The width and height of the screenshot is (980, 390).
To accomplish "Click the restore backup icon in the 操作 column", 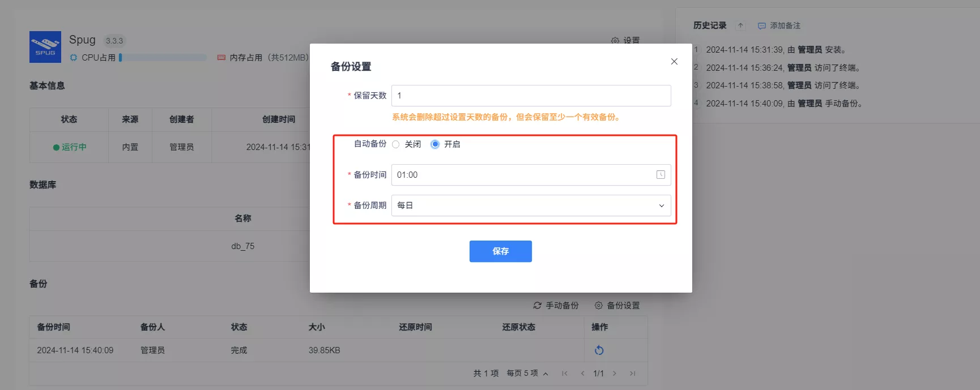I will 599,350.
